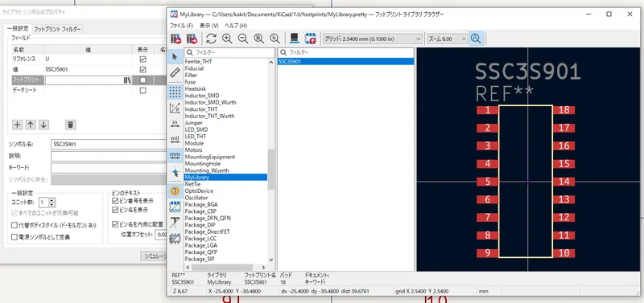Click the footprint filter search field
The height and width of the screenshot is (303, 644).
(x=346, y=52)
